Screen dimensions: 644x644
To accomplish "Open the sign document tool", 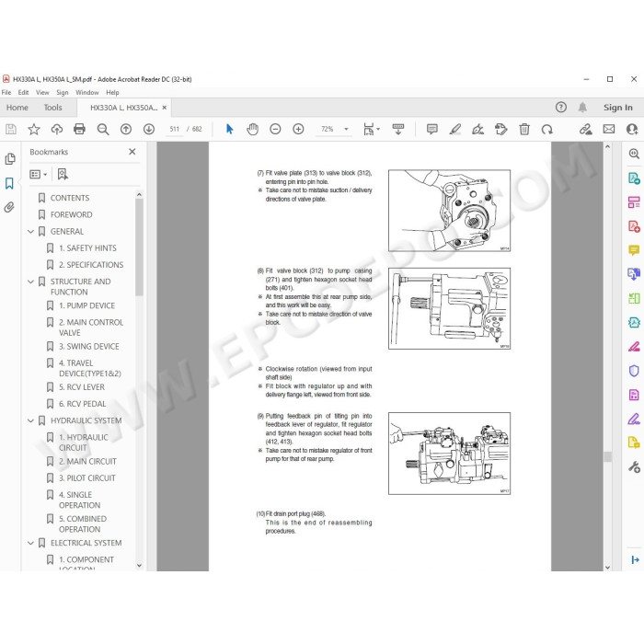I will (x=477, y=130).
